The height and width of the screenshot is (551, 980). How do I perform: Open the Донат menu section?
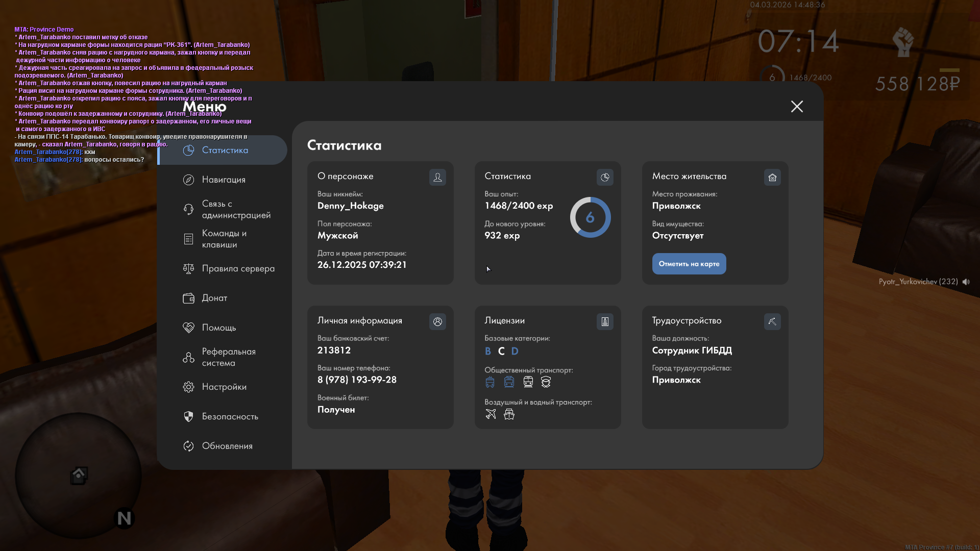pyautogui.click(x=214, y=298)
